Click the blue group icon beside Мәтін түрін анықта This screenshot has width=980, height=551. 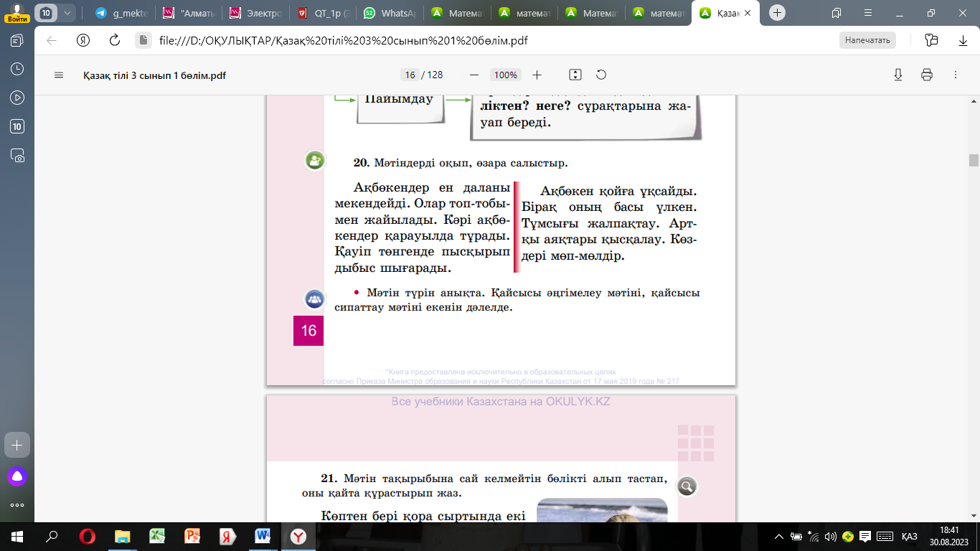(314, 298)
